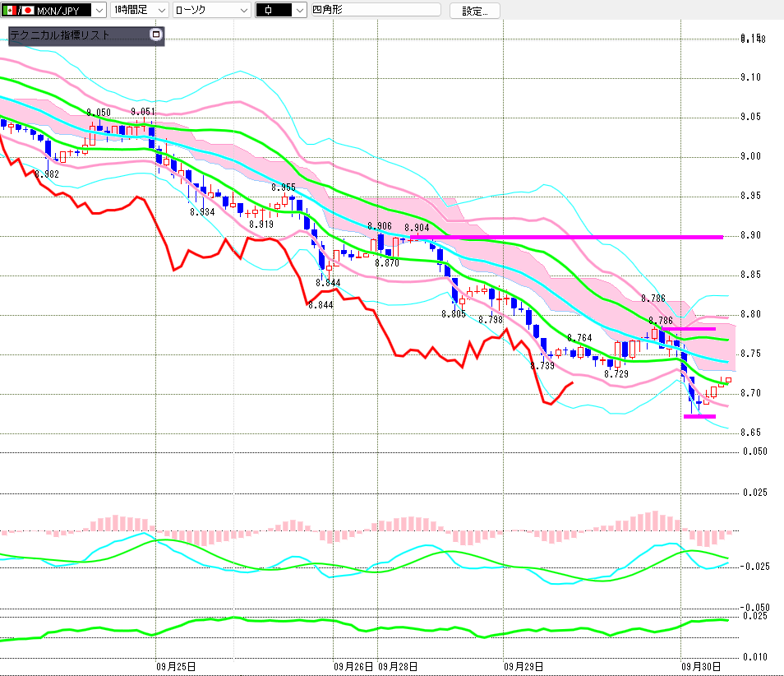Click the 9.10 price axis label
784x676 pixels.
[x=750, y=77]
